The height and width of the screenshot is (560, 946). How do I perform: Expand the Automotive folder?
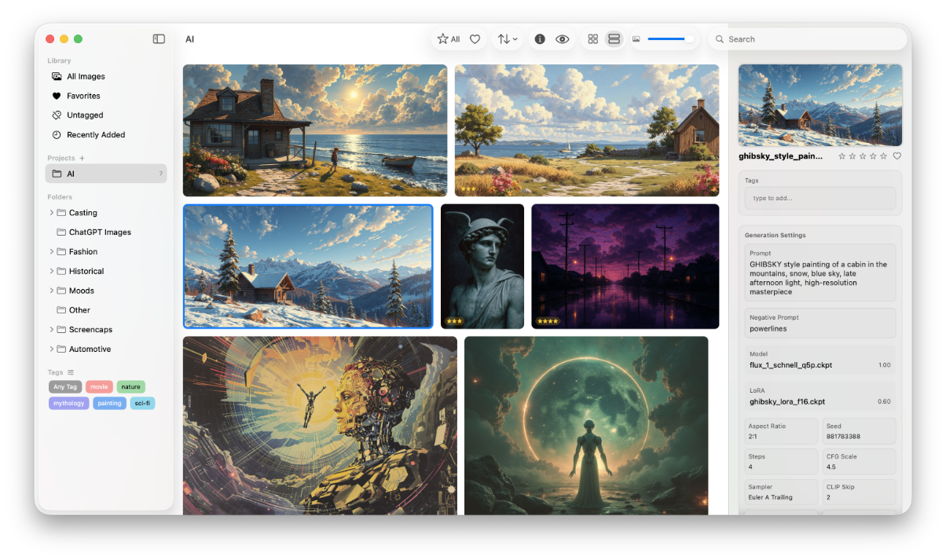[x=51, y=349]
